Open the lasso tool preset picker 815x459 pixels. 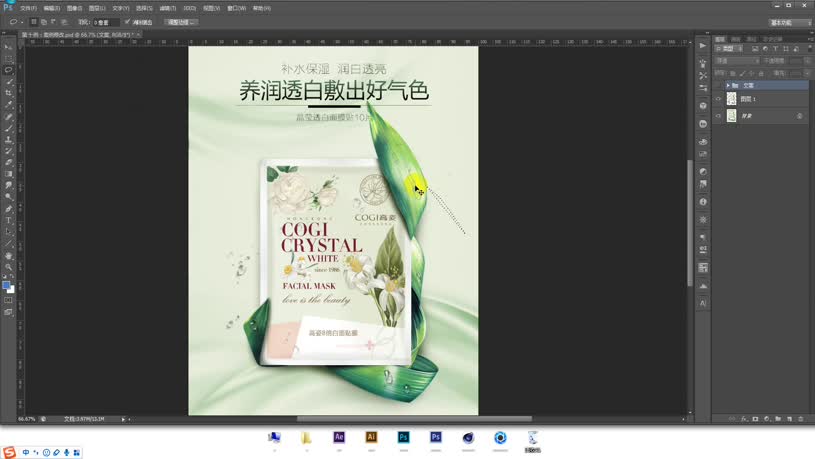[16, 22]
